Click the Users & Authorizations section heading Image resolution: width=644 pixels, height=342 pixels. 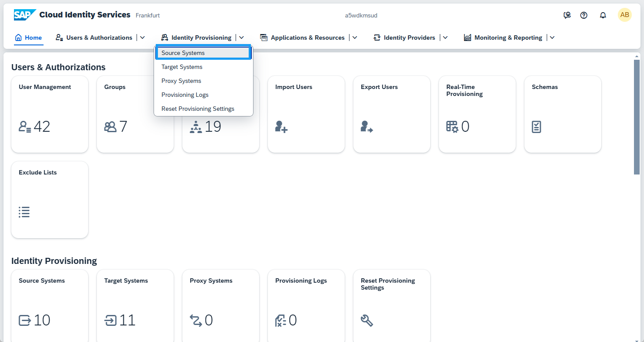click(58, 67)
